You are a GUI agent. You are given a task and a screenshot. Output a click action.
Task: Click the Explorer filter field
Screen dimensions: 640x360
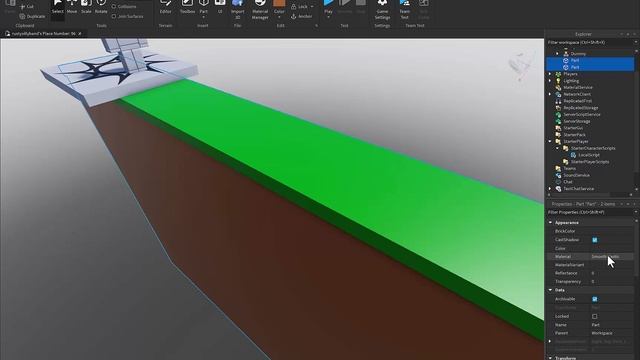pyautogui.click(x=590, y=42)
